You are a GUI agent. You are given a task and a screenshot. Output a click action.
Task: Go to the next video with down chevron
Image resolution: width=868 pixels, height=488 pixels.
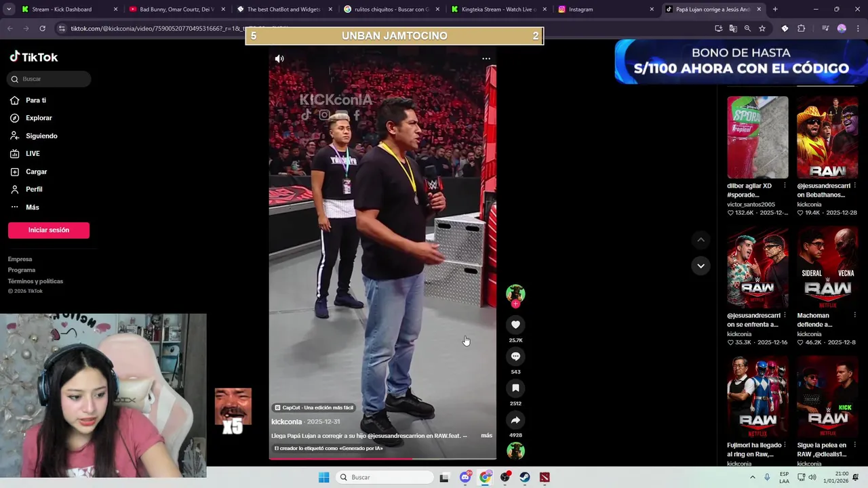tap(701, 266)
